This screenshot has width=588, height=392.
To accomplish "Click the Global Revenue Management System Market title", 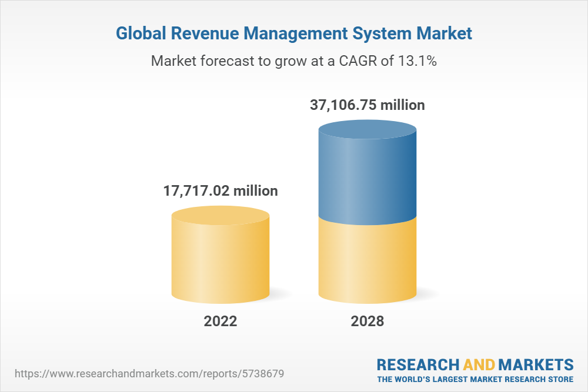I will tap(293, 33).
